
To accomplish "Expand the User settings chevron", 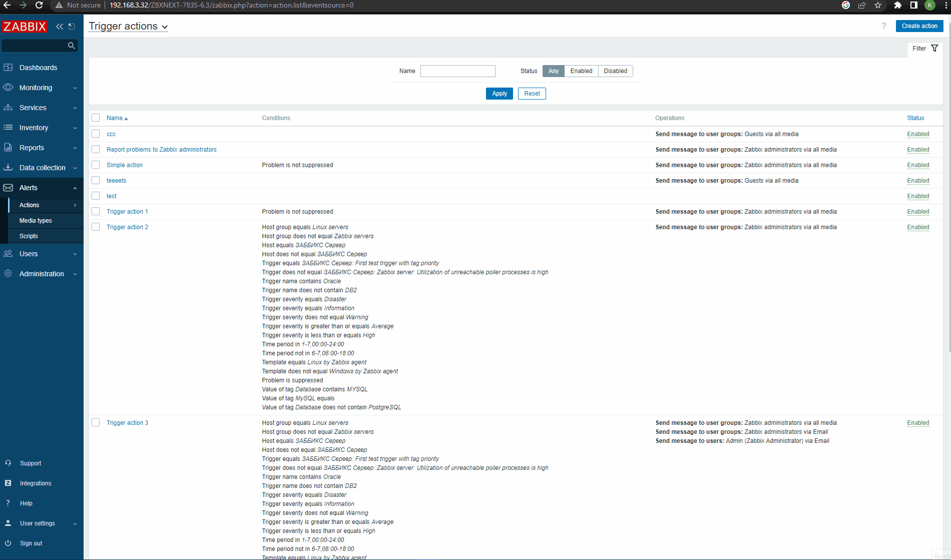I will 75,524.
